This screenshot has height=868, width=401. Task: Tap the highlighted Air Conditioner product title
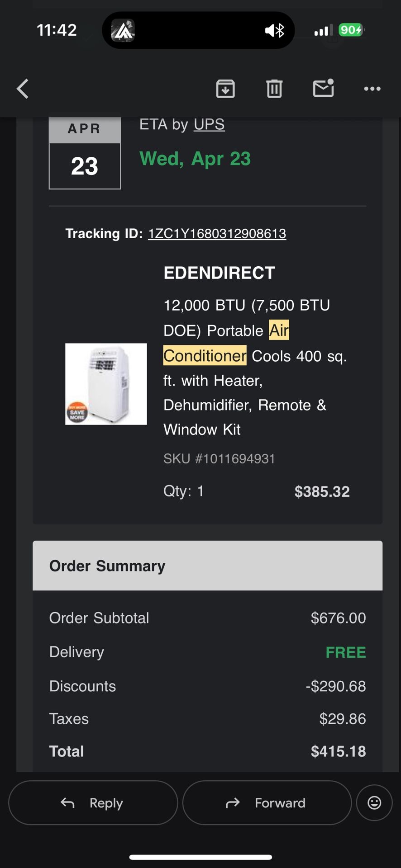click(226, 344)
